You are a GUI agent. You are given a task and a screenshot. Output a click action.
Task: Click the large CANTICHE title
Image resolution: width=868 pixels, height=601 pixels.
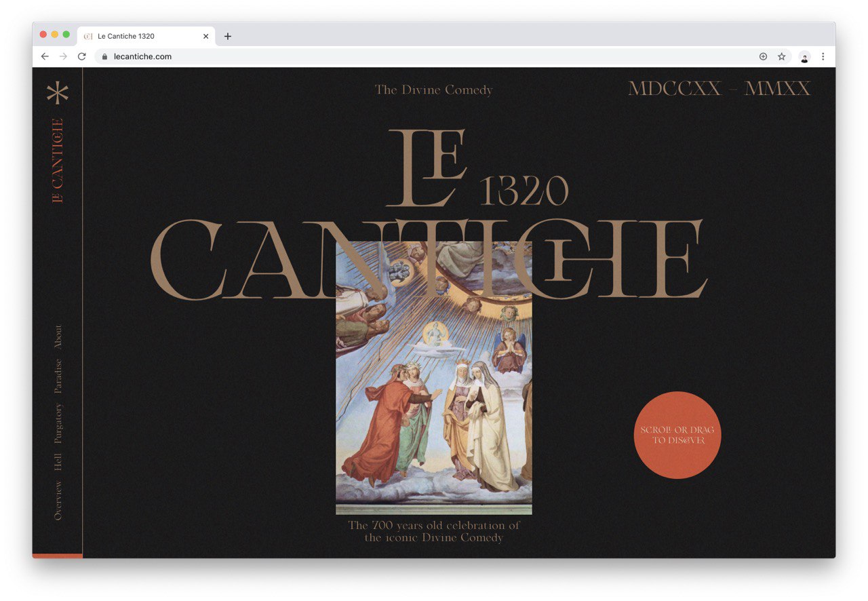[x=429, y=259]
